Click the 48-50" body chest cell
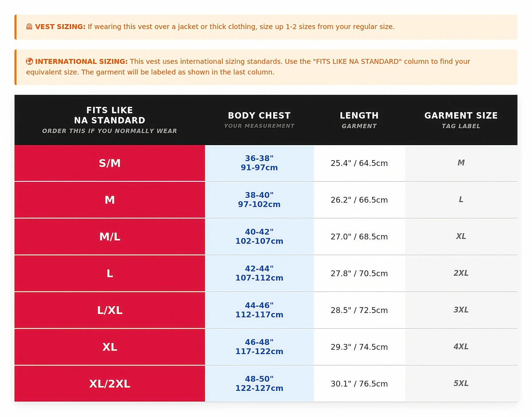Viewport: 532px width, 417px height. click(x=259, y=384)
